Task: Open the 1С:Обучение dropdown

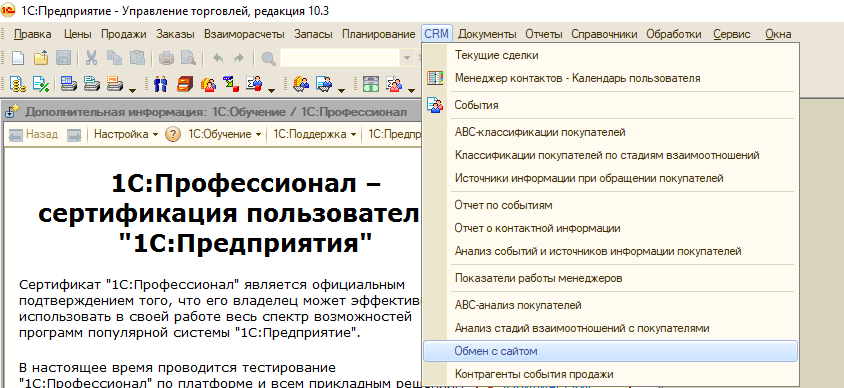Action: point(224,134)
